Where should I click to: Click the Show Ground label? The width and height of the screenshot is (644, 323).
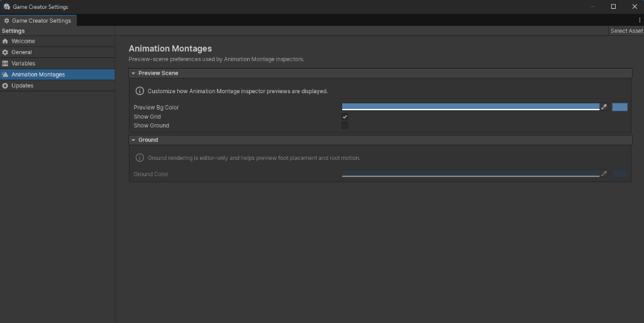click(x=151, y=126)
